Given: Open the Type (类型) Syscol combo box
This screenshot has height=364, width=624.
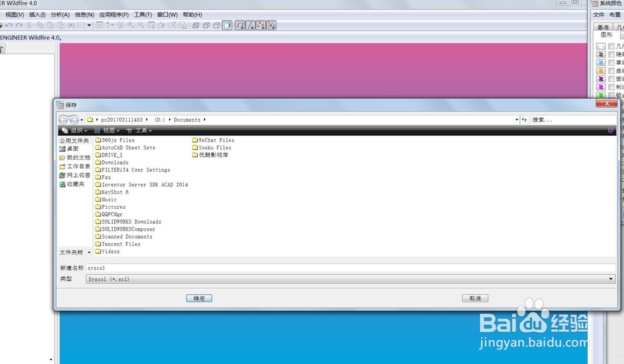Looking at the screenshot, I should pos(351,279).
